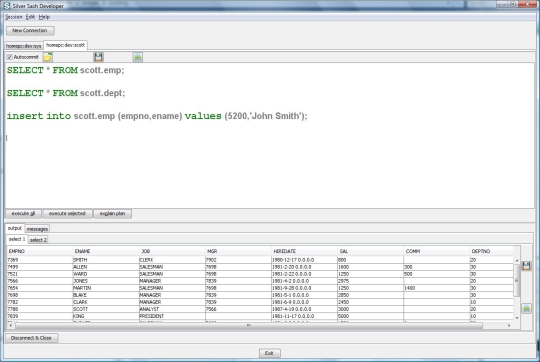Select the BLAKE name cell
Viewport: 540px width, 362px height.
coord(105,295)
